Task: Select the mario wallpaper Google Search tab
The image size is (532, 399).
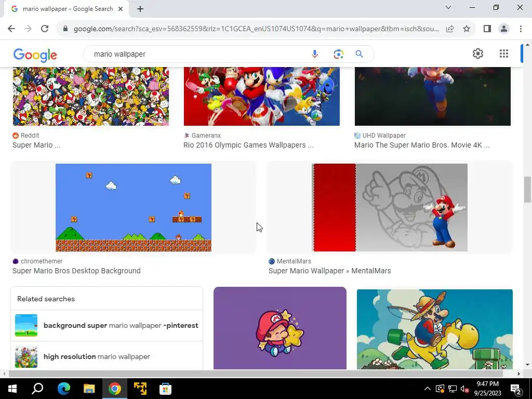Action: pyautogui.click(x=66, y=9)
